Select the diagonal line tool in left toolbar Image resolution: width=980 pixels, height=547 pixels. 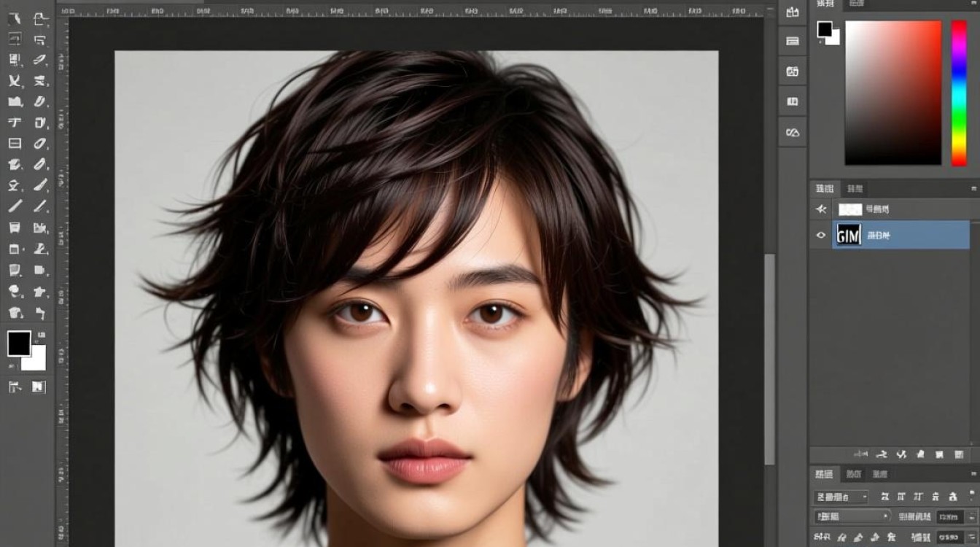pos(15,206)
